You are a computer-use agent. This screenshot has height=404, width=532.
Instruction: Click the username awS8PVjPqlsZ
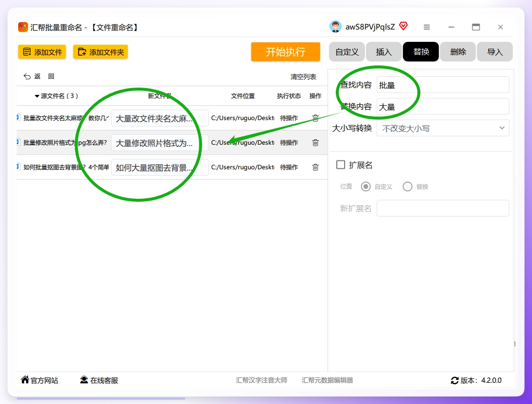(370, 27)
